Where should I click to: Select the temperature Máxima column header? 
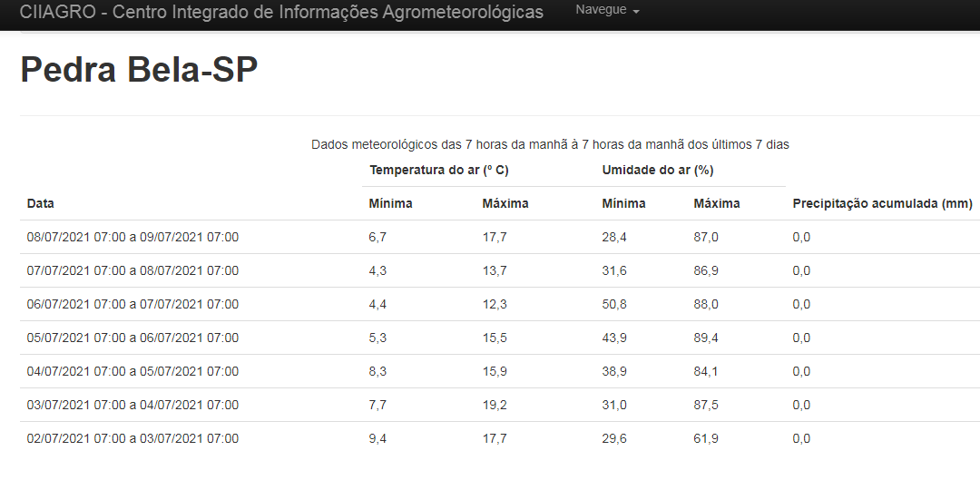(505, 204)
